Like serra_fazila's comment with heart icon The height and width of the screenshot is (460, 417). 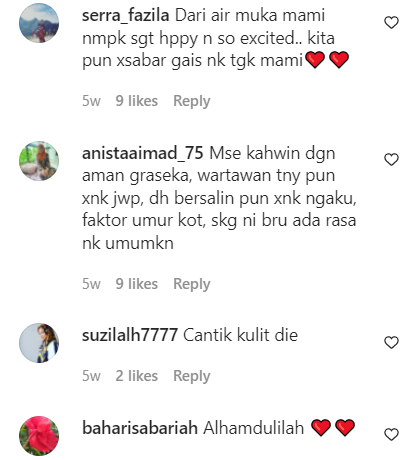pos(391,23)
